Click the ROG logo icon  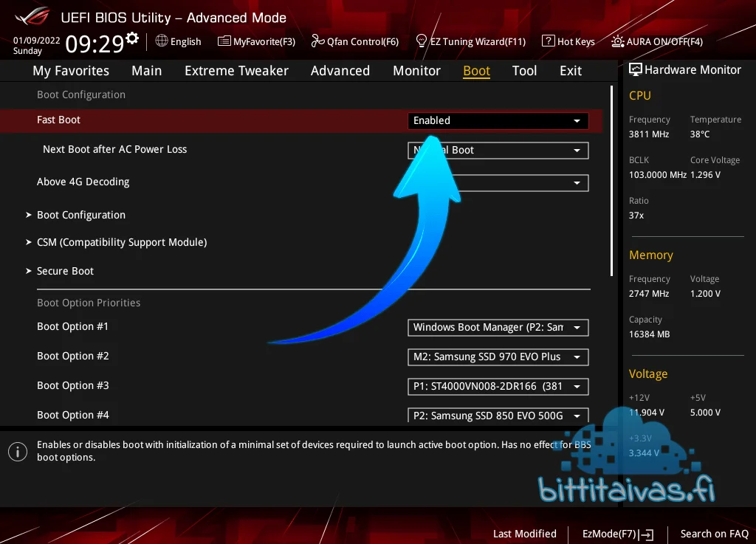(32, 16)
